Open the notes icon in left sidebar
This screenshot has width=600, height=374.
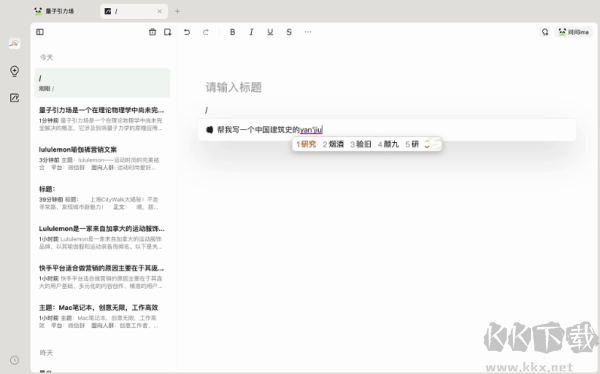tap(15, 98)
